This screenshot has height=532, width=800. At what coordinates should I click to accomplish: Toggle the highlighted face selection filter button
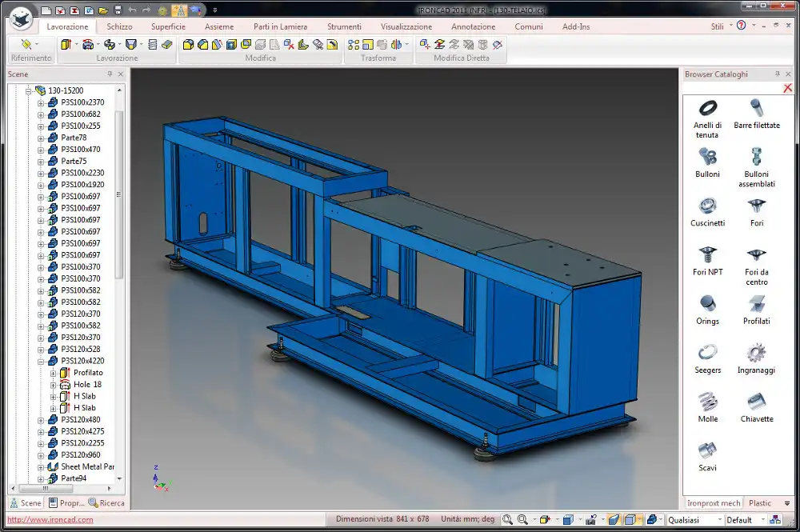click(613, 520)
